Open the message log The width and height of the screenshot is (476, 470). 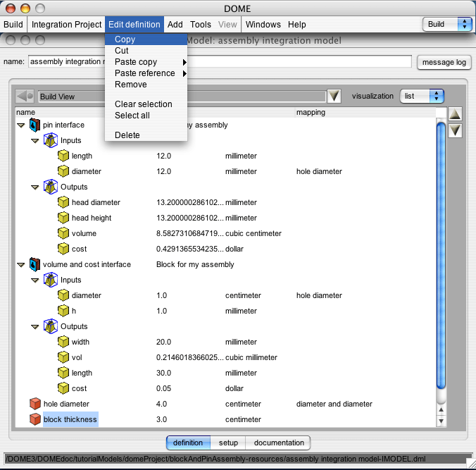pyautogui.click(x=444, y=62)
